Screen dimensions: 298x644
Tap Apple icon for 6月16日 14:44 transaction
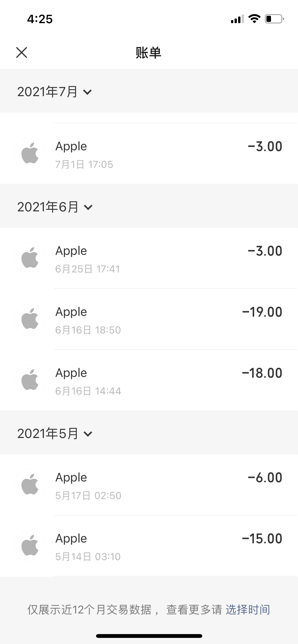tap(30, 381)
